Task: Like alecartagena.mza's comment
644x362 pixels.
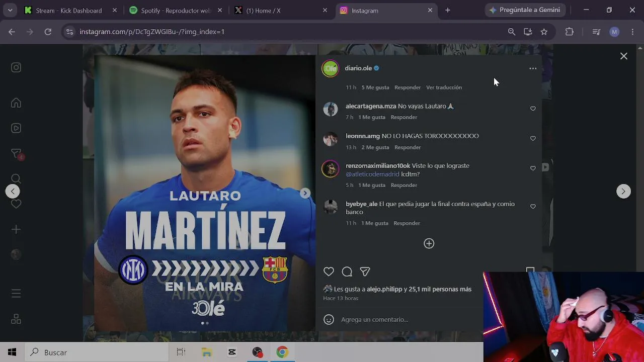Action: pyautogui.click(x=533, y=109)
